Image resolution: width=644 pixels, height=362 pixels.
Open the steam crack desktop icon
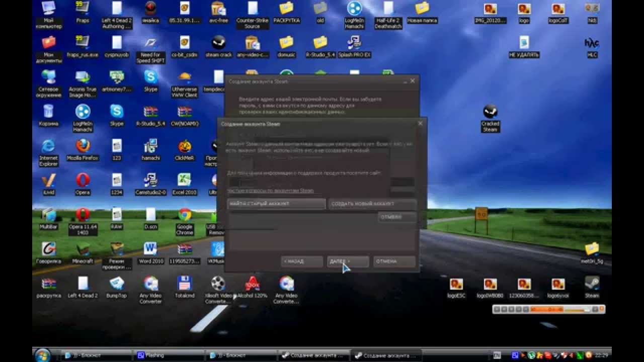[x=219, y=47]
